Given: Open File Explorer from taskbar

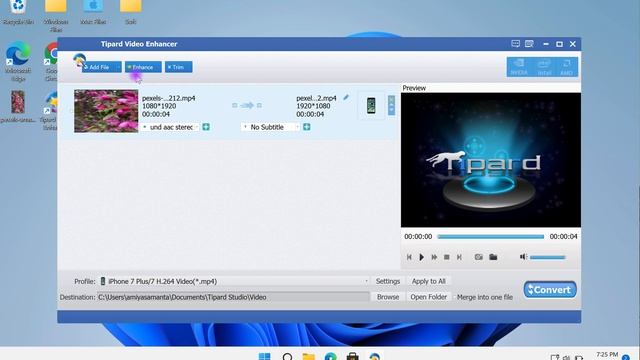Looking at the screenshot, I should 309,357.
